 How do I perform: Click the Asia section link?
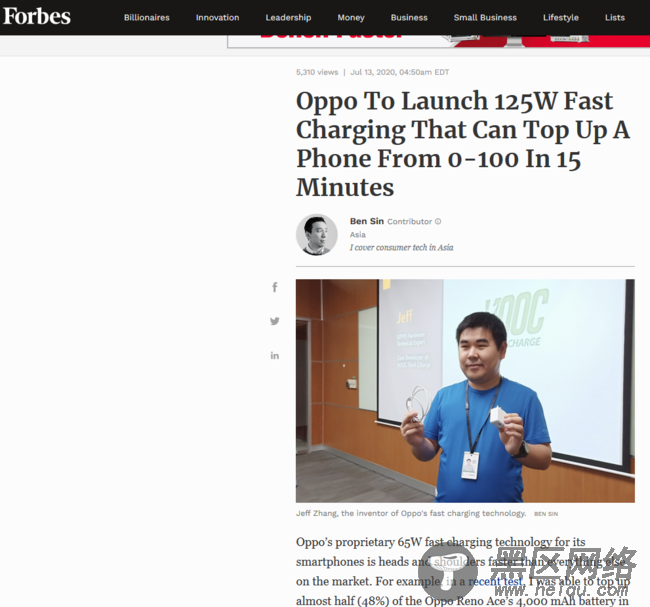(358, 235)
